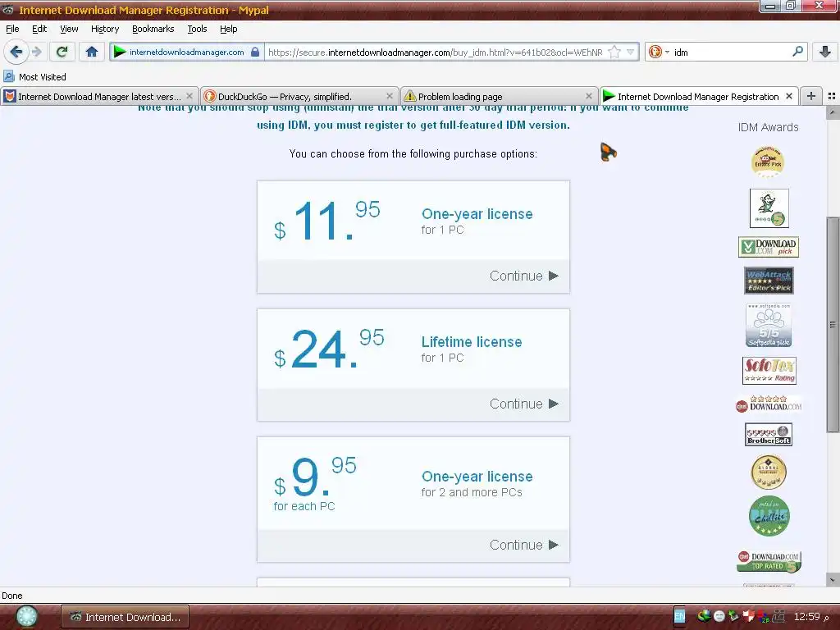The image size is (840, 630).
Task: Click the Download.com pick award badge
Action: click(768, 247)
